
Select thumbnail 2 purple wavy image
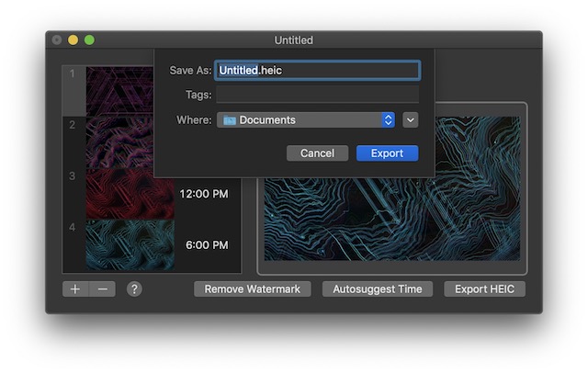tap(120, 142)
